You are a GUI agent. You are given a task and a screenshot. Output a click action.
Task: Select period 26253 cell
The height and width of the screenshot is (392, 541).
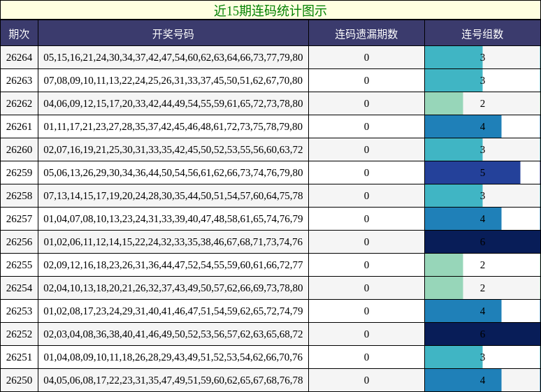[19, 311]
